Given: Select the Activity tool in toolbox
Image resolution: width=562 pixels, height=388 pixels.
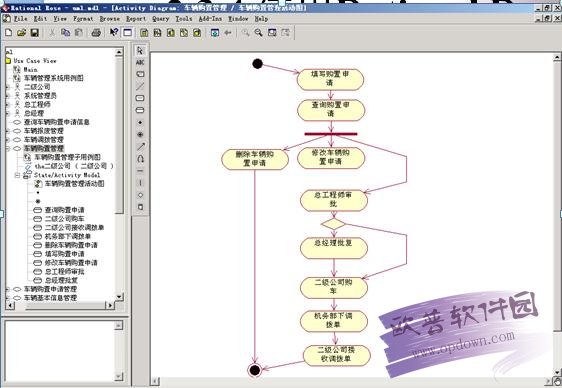Looking at the screenshot, I should tap(140, 110).
